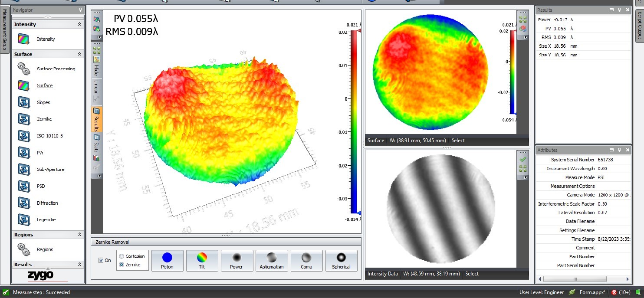Open the Script Output side tab
The image size is (644, 298).
tap(639, 25)
